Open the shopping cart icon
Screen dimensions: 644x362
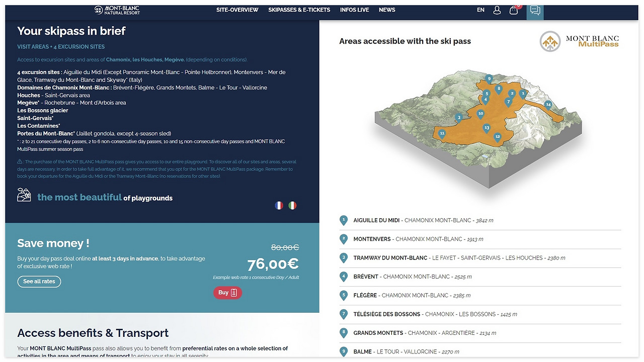514,10
